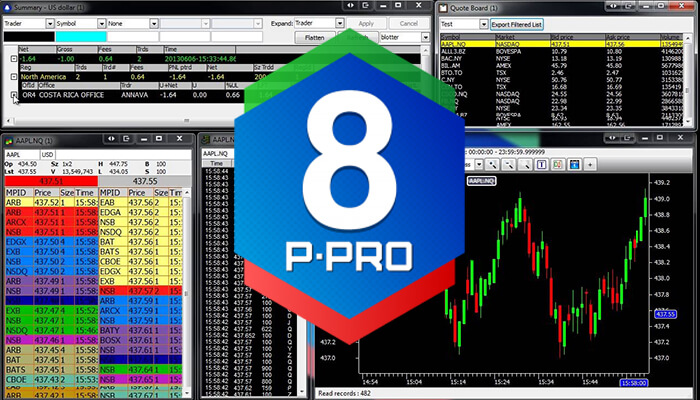Open the calendar date icon in chart toolbar
Screen dimensions: 700x400
(x=574, y=165)
